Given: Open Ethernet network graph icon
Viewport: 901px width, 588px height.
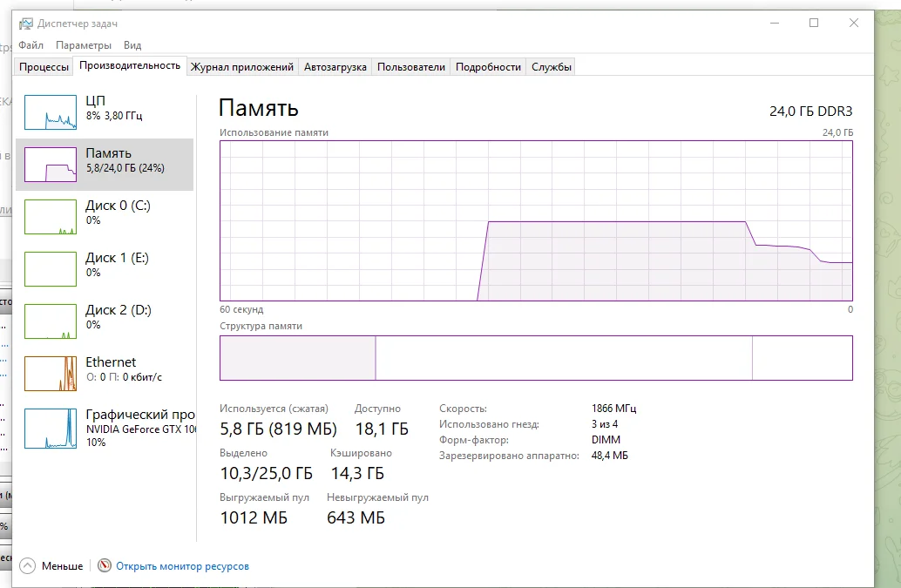Looking at the screenshot, I should pyautogui.click(x=51, y=374).
